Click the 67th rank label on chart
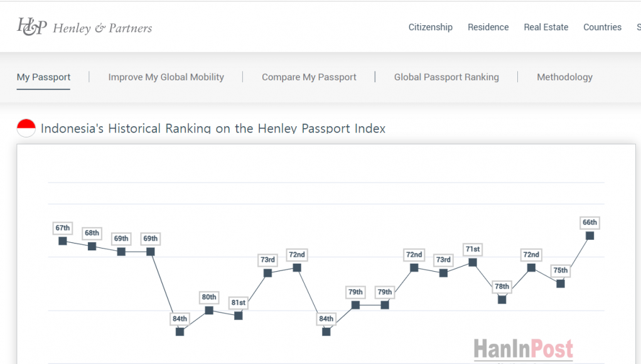 [63, 228]
